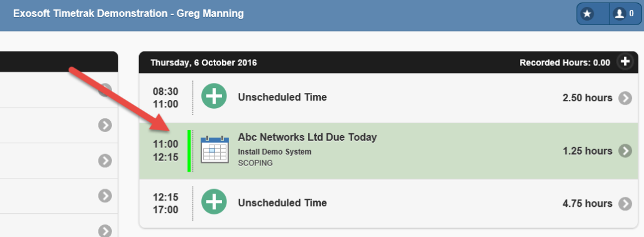Expand the chevron beside 2.50 hours
644x237 pixels.
coord(625,98)
